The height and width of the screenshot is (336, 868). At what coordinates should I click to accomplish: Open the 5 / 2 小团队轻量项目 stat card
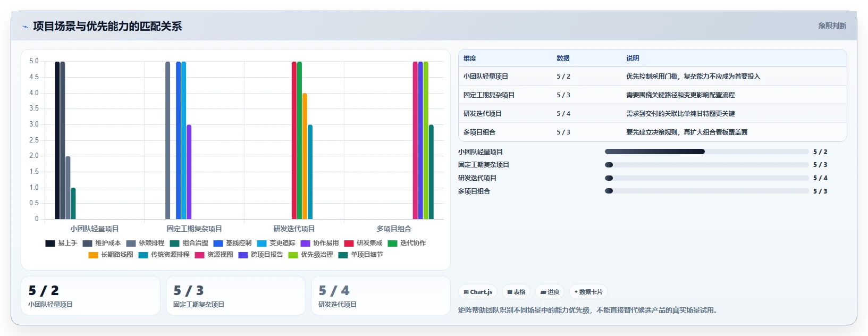(x=90, y=296)
